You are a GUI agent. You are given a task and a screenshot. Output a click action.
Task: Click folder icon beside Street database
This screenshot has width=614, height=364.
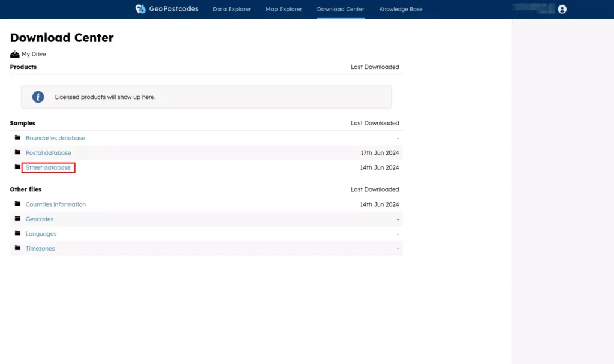coord(17,167)
